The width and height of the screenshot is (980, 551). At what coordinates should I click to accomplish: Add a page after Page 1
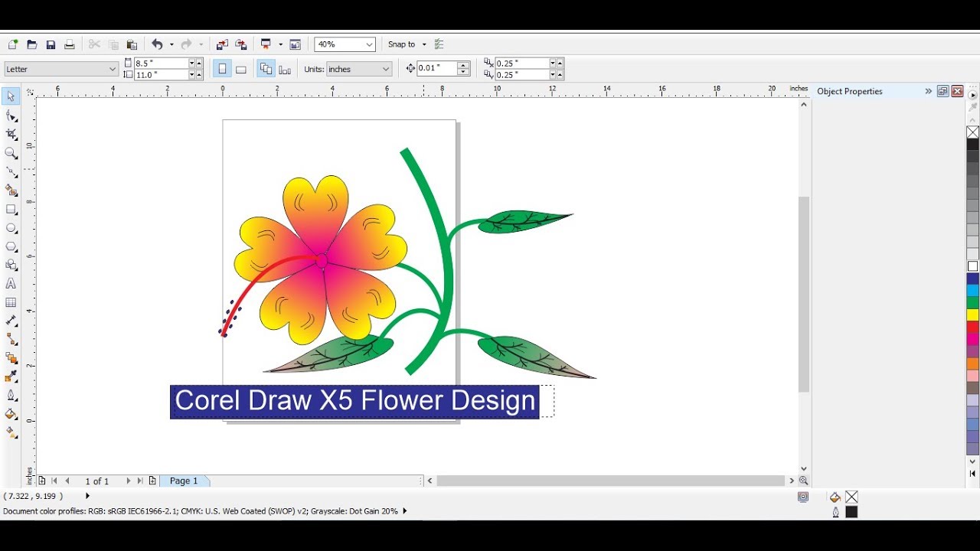click(152, 481)
